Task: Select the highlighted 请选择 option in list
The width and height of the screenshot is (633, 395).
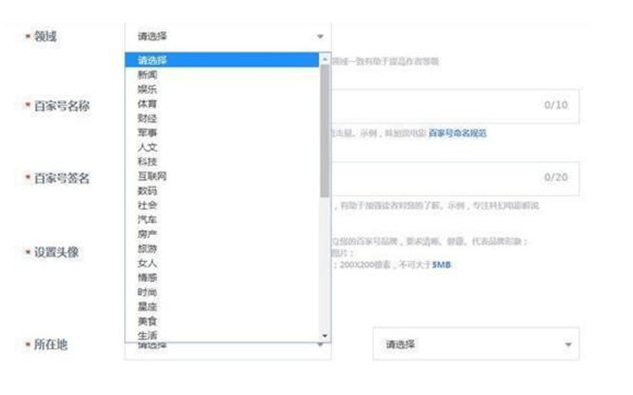Action: (x=222, y=60)
